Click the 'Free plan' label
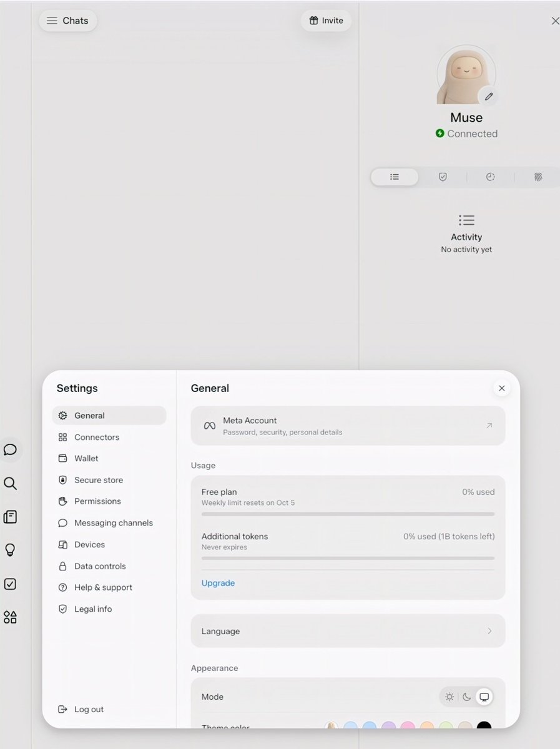The height and width of the screenshot is (749, 560). [x=219, y=492]
